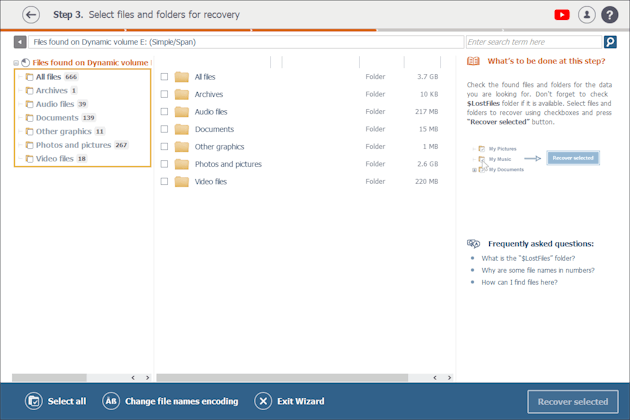The height and width of the screenshot is (420, 630).
Task: Click the FAQ speech bubble icon
Action: tap(473, 244)
